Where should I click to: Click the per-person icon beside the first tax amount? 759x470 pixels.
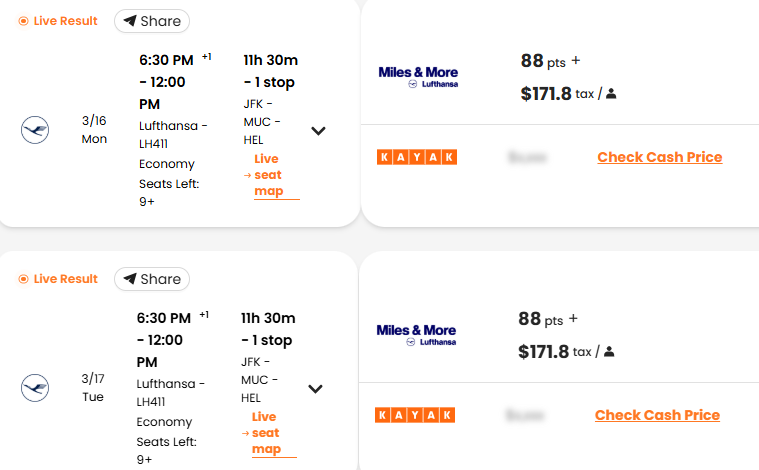(x=611, y=94)
